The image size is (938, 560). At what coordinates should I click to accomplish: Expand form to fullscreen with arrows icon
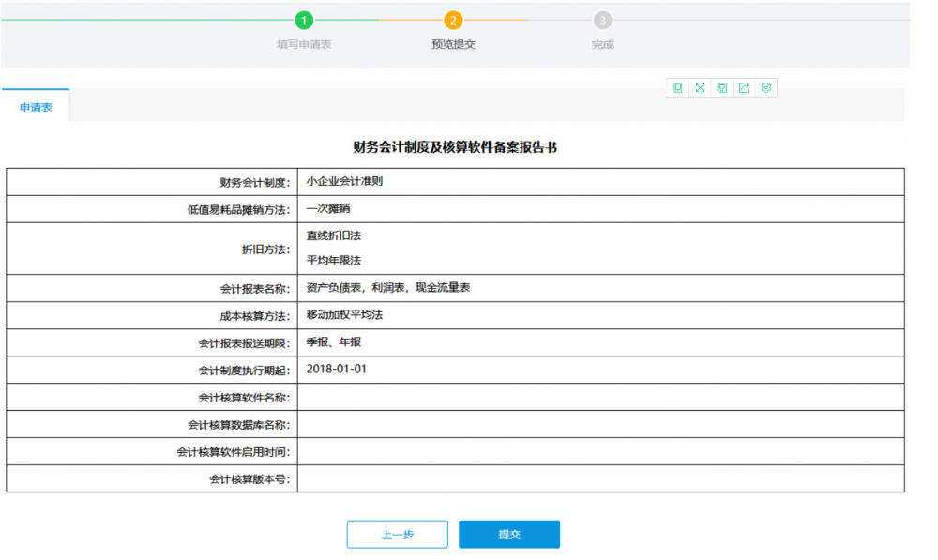pos(700,87)
